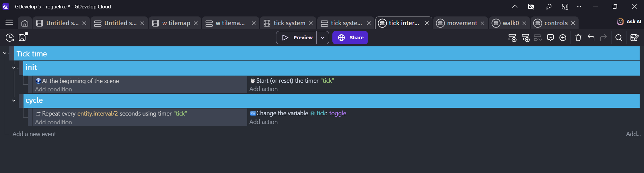Open the version history icon
This screenshot has height=173, width=644.
tap(10, 38)
